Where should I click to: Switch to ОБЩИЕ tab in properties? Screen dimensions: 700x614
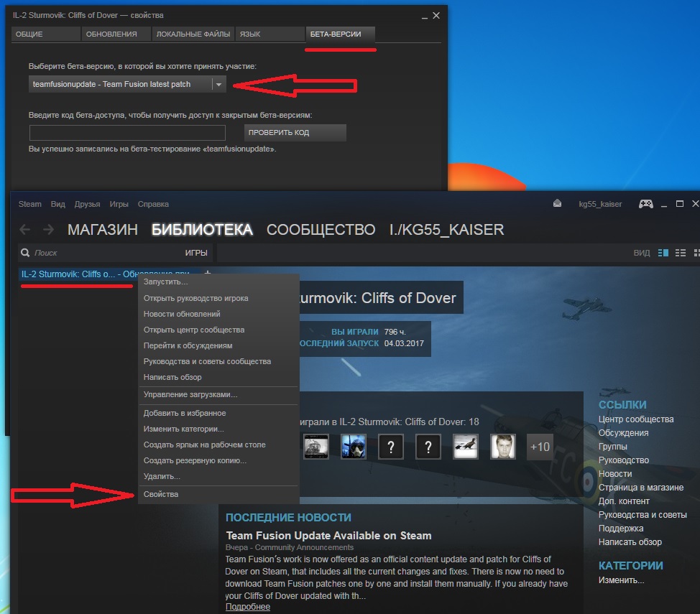tap(45, 34)
